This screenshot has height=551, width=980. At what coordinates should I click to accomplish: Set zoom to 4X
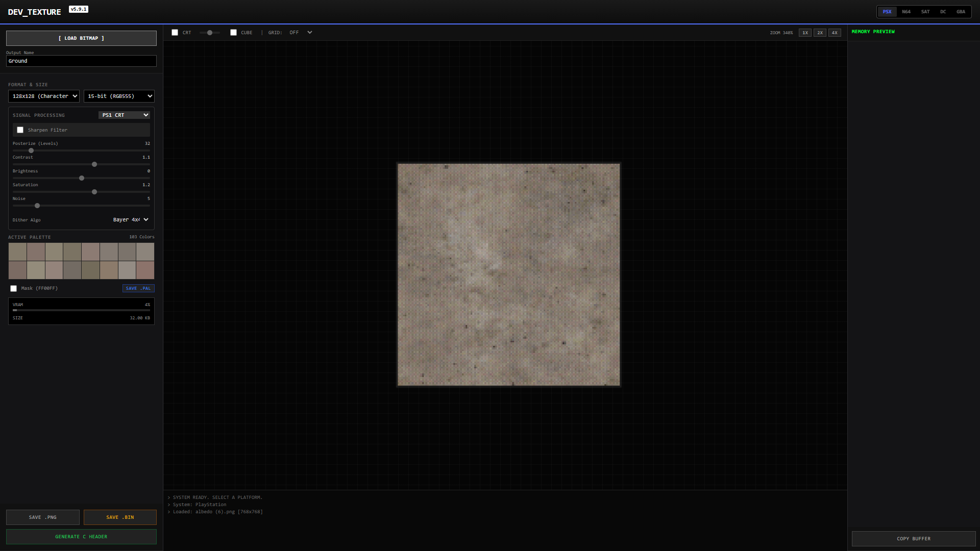pos(835,33)
